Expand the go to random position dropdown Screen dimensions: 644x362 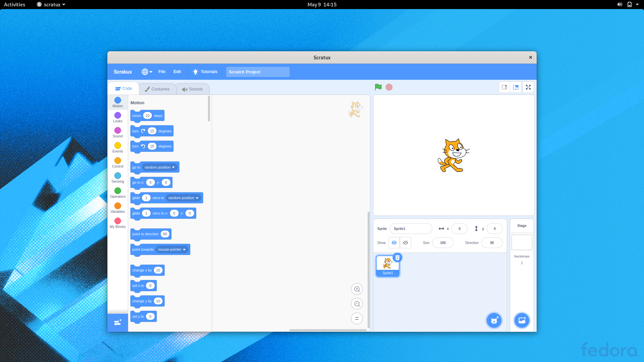[x=173, y=167]
